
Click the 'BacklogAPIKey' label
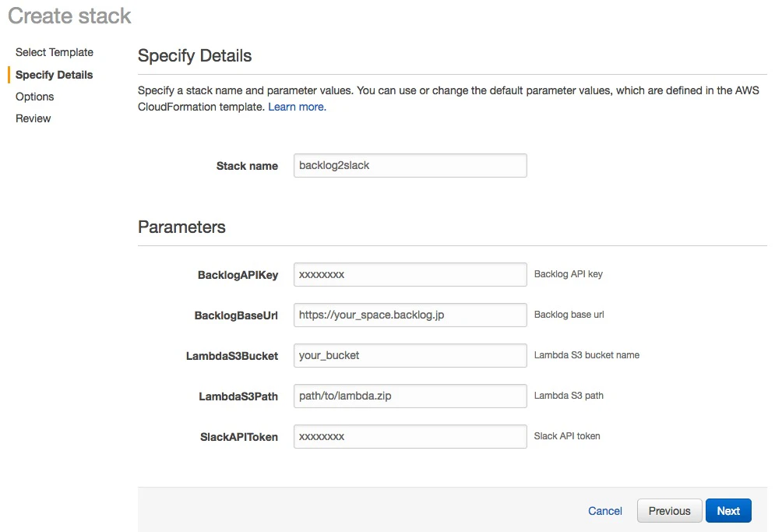click(238, 275)
